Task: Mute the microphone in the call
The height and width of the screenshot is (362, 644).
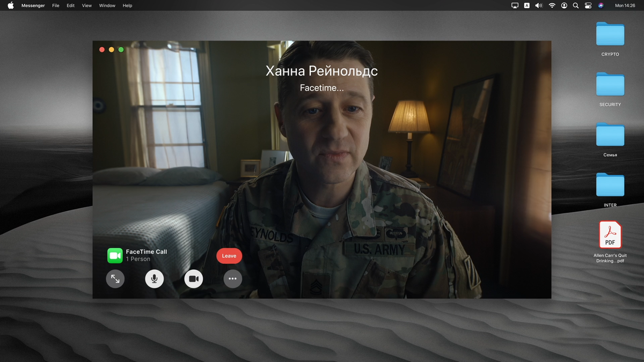Action: click(154, 279)
